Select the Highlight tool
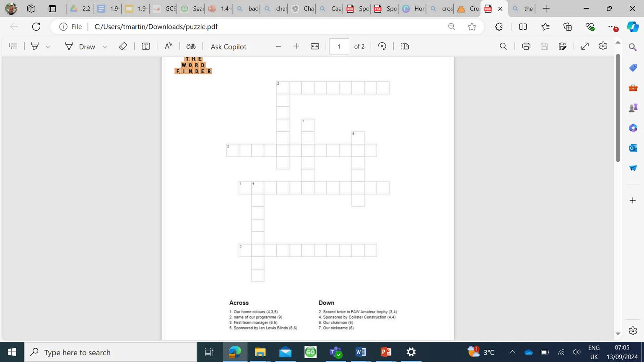The height and width of the screenshot is (362, 644). click(x=35, y=46)
